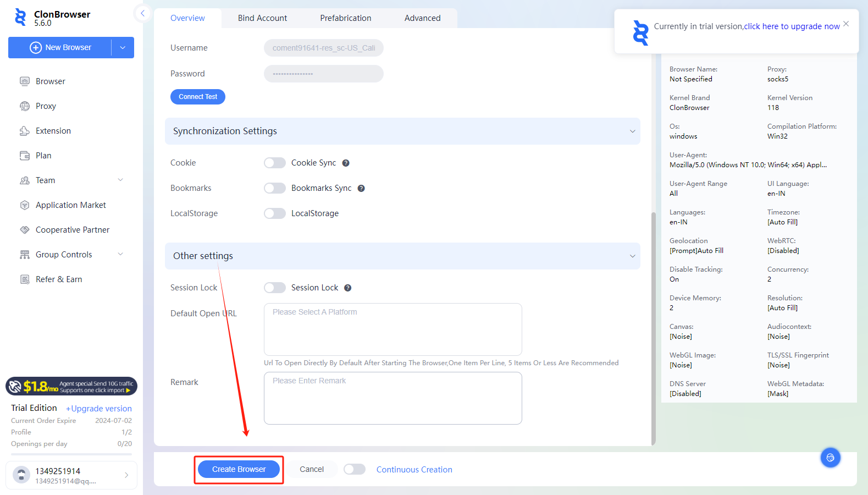
Task: Click the Cooperative Partner handshake icon
Action: pos(25,230)
